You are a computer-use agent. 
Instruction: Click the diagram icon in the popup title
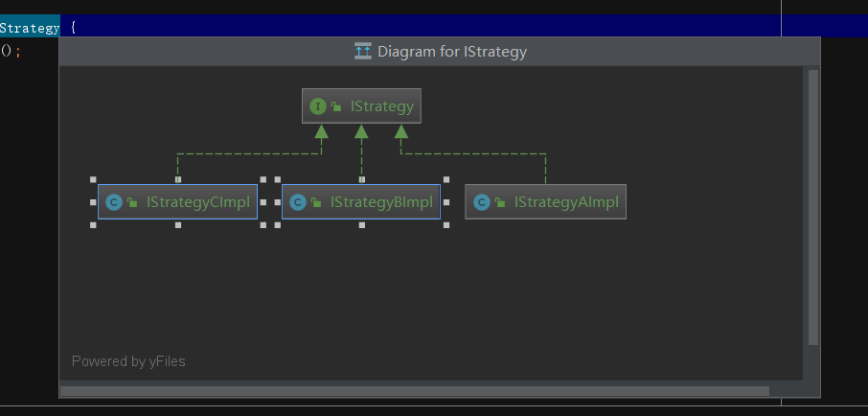[363, 52]
